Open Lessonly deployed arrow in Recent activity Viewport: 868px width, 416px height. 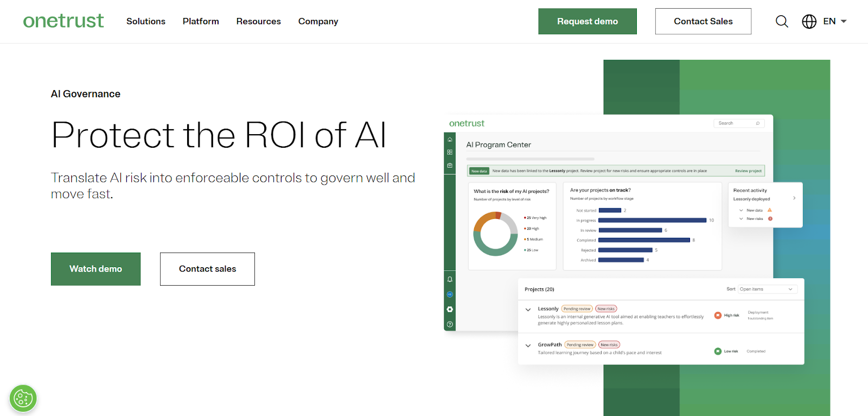794,198
